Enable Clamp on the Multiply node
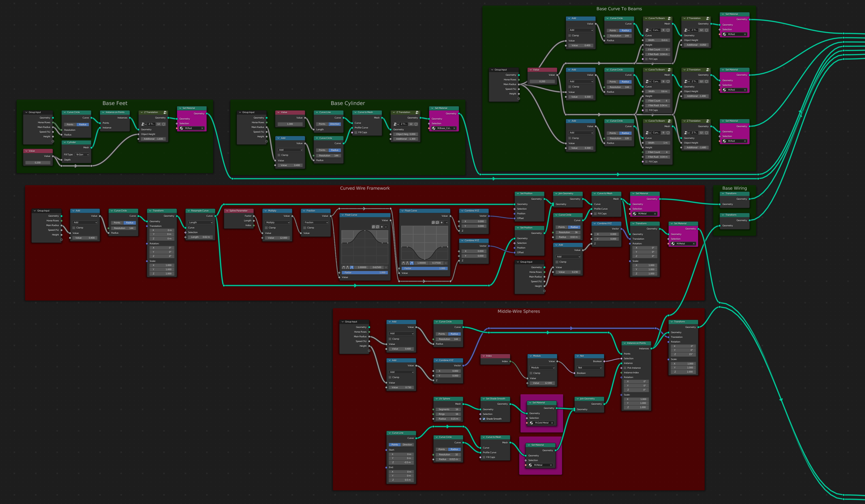Image resolution: width=865 pixels, height=504 pixels. click(266, 228)
